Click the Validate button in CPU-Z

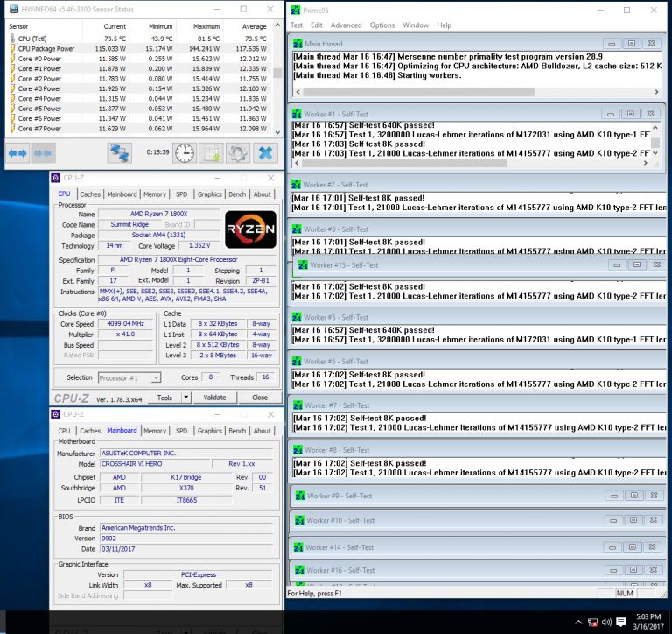point(214,398)
